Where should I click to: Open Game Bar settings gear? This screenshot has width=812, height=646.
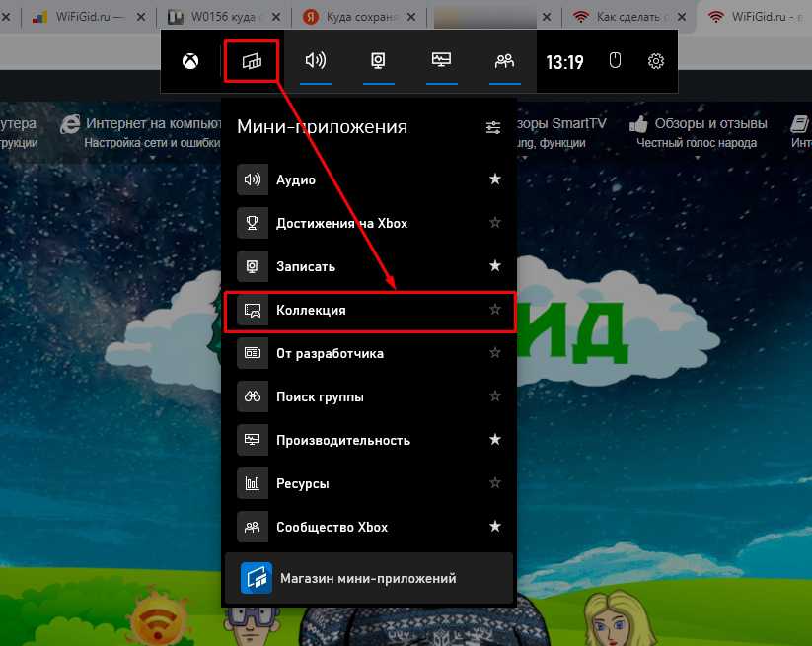click(655, 61)
